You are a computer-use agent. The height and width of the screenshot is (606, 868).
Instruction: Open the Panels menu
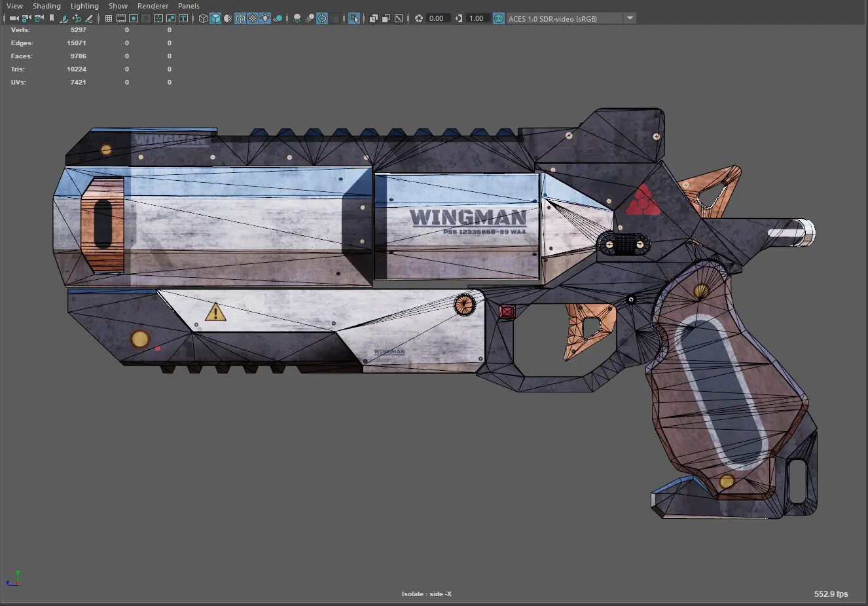pyautogui.click(x=189, y=6)
